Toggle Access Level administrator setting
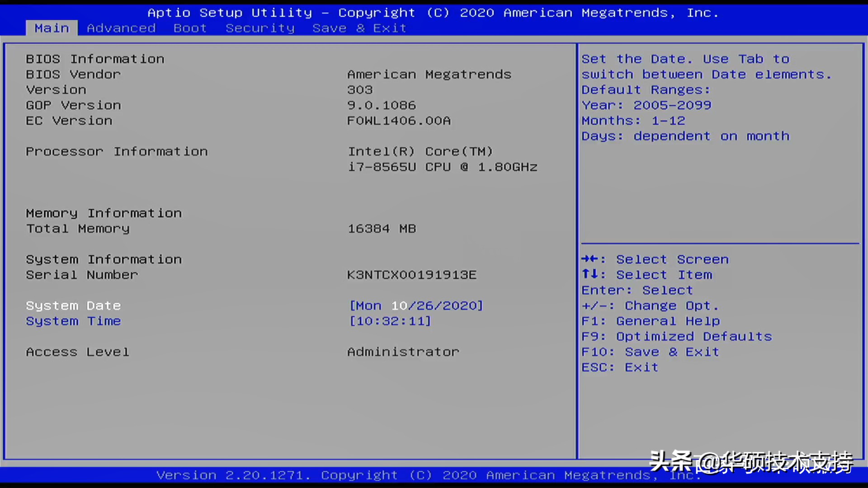 click(403, 352)
